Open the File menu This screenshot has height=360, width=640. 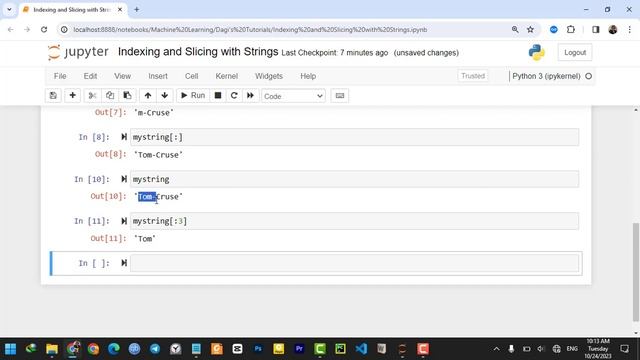pyautogui.click(x=60, y=76)
